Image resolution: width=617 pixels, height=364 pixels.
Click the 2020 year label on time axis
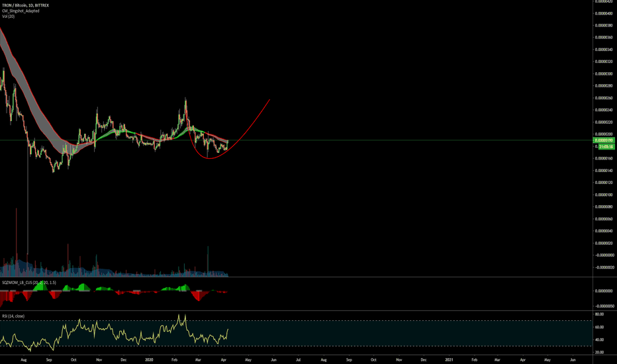(x=149, y=359)
